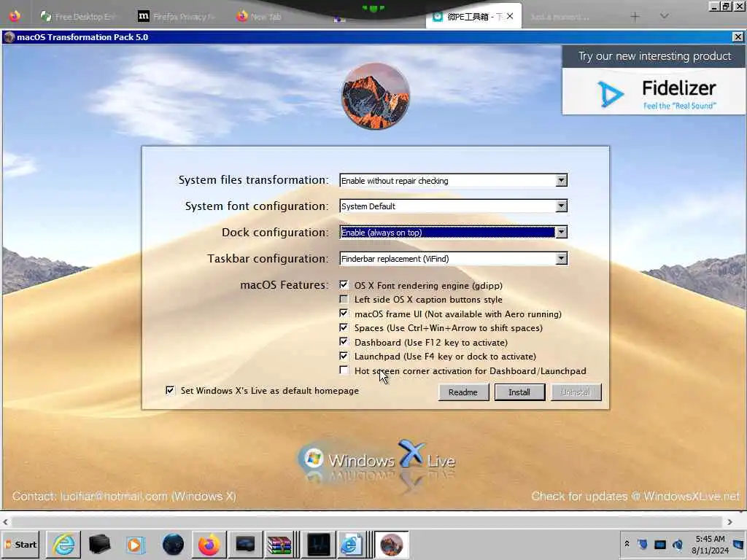Open the black box app on taskbar

(x=99, y=544)
